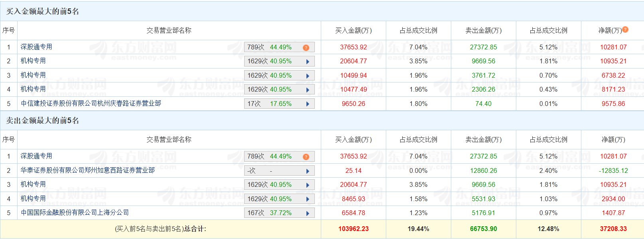Click the blue arrow in the buy row with 10477.49
644x239 pixels.
[308, 90]
